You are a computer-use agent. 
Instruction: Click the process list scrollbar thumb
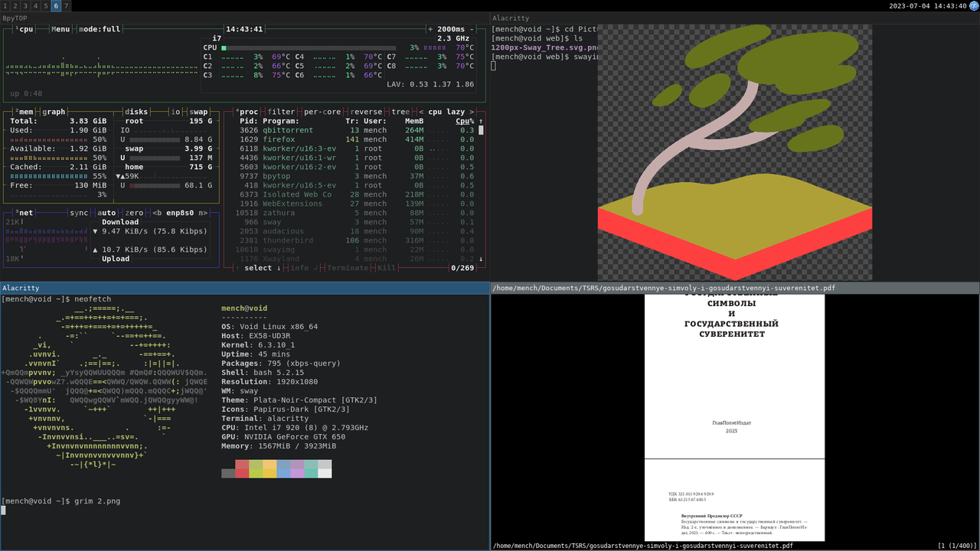coord(481,130)
